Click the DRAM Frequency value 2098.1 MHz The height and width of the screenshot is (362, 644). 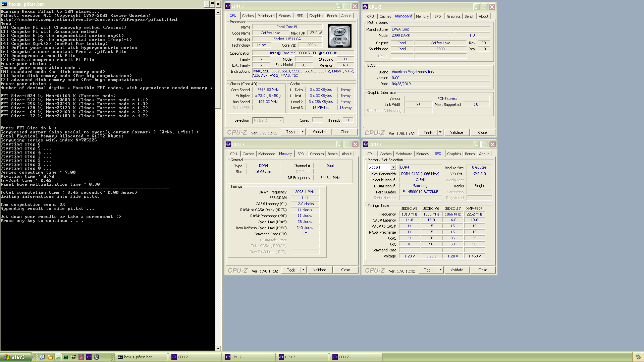(305, 192)
